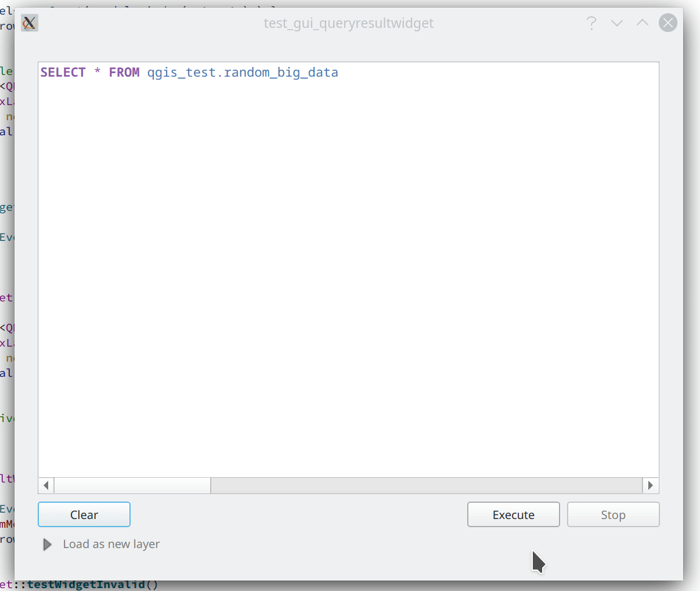Minimize window using the down chevron
Screen dimensions: 700x591
coord(616,23)
